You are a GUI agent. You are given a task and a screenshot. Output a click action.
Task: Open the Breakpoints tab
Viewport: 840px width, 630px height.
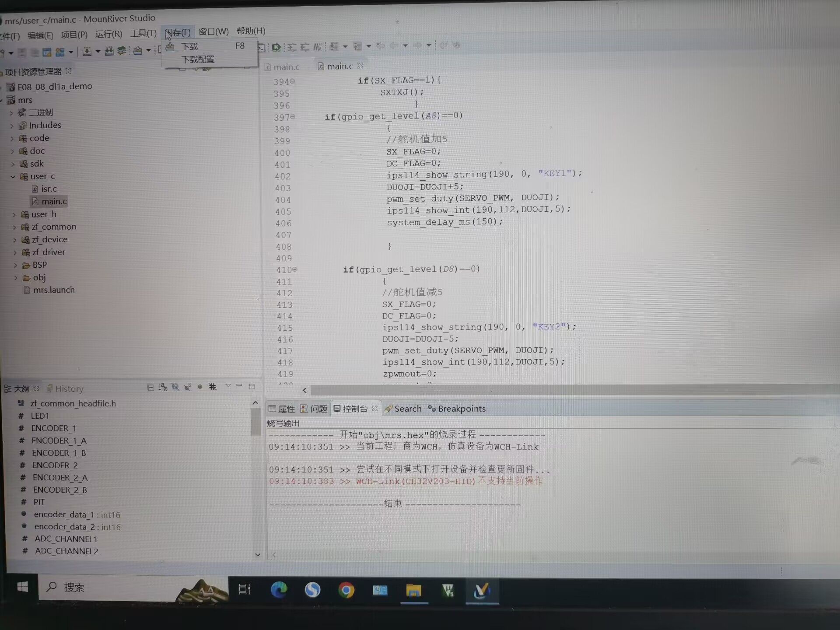point(457,409)
